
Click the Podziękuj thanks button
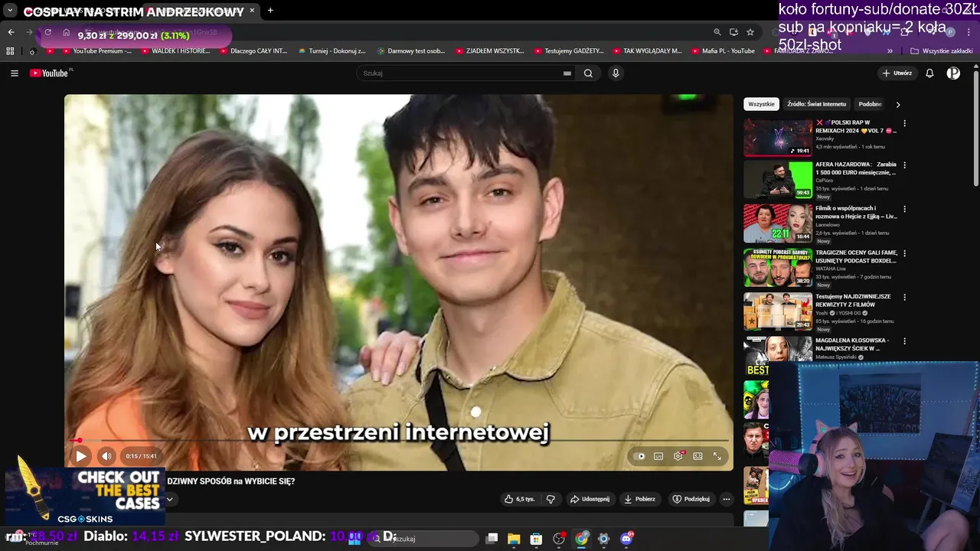point(691,499)
